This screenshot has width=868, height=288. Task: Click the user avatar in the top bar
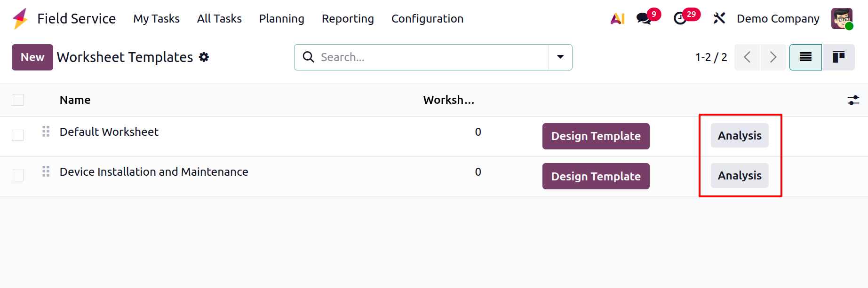[x=842, y=19]
